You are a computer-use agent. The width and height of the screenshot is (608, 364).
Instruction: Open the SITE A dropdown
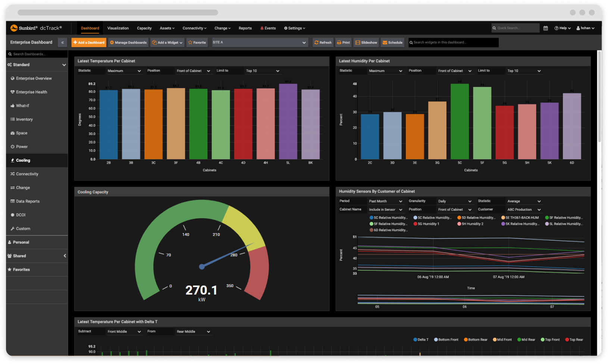click(x=260, y=43)
